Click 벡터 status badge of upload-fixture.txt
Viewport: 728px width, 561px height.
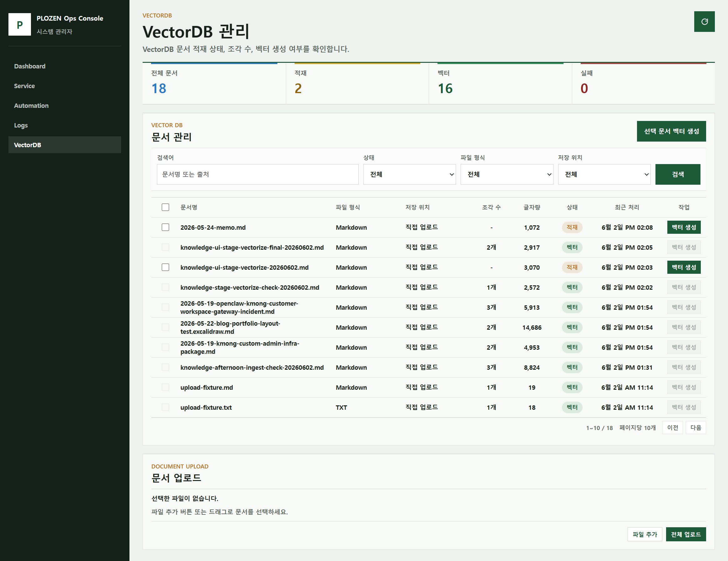point(572,407)
